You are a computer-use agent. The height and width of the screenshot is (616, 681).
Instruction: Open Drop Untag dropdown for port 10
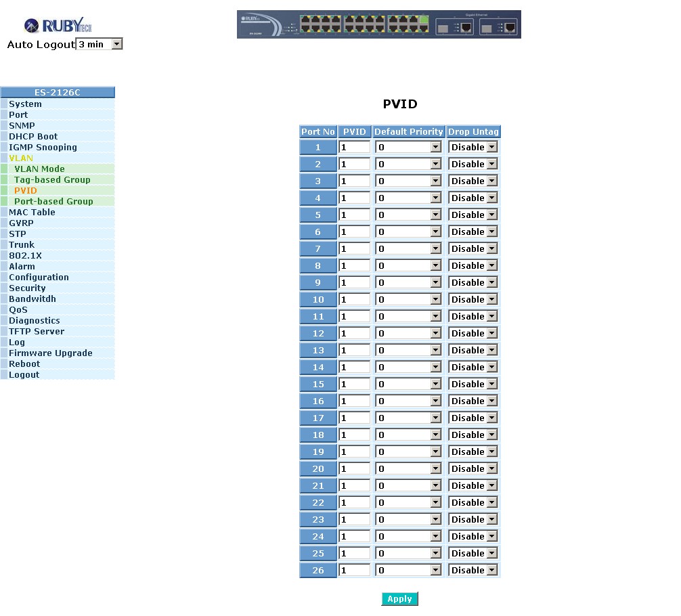point(473,300)
